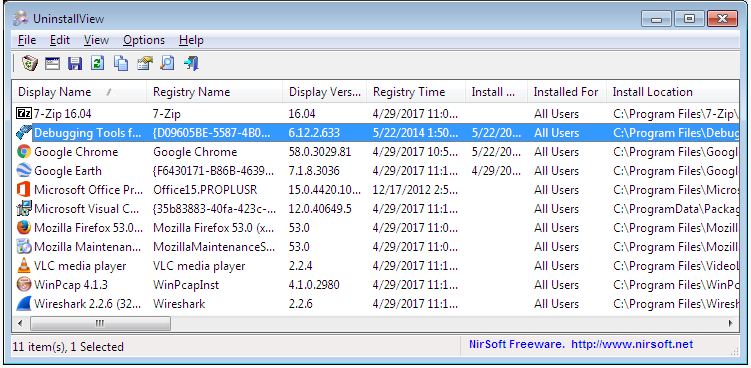Viewport: 751px width, 368px height.
Task: Click the Find magnifier toolbar icon
Action: 167,63
